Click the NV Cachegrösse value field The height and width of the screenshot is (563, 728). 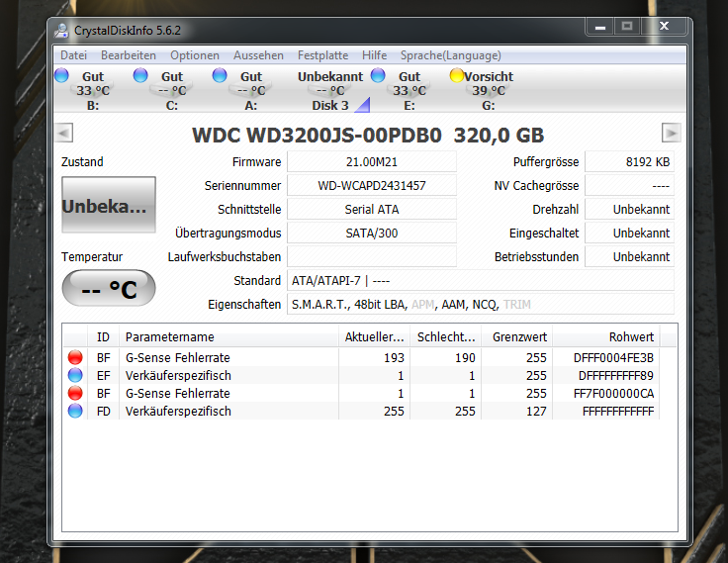click(x=629, y=186)
